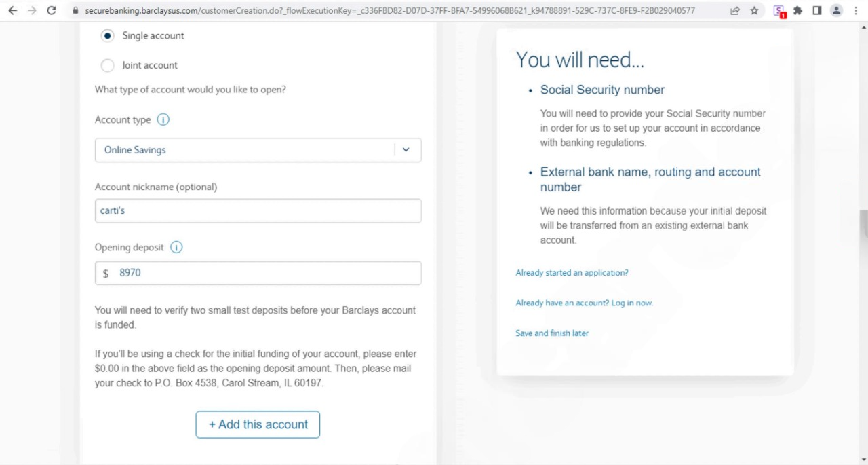Click Already have an account? Log in now
This screenshot has height=465, width=868.
coord(584,303)
